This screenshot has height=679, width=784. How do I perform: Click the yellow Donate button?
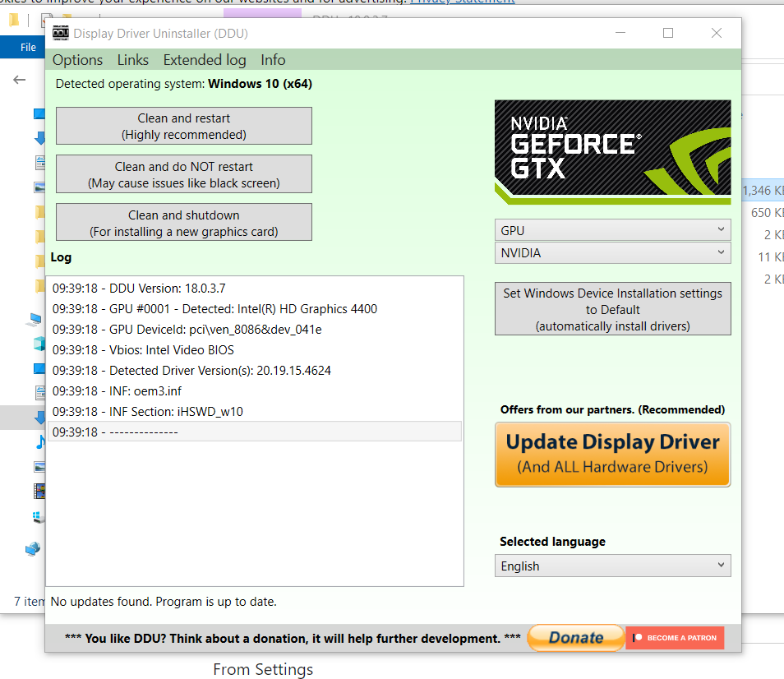click(x=576, y=638)
